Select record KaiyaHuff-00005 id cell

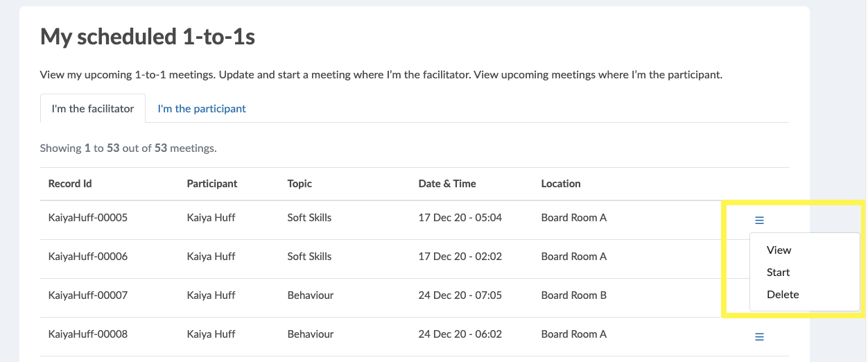(x=88, y=218)
